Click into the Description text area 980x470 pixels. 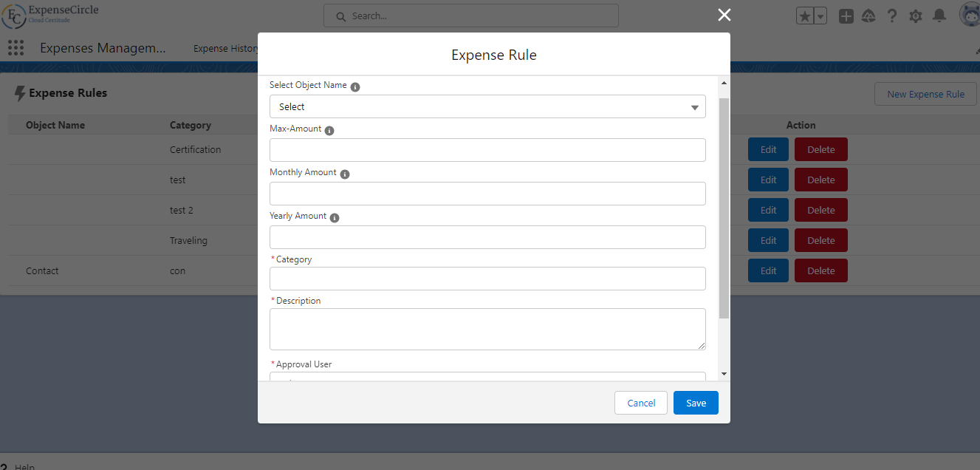tap(487, 329)
